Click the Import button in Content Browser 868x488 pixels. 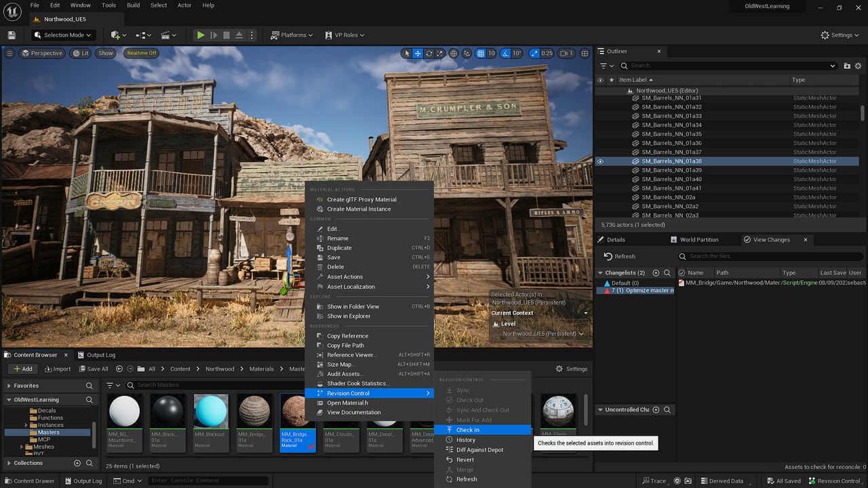(58, 369)
